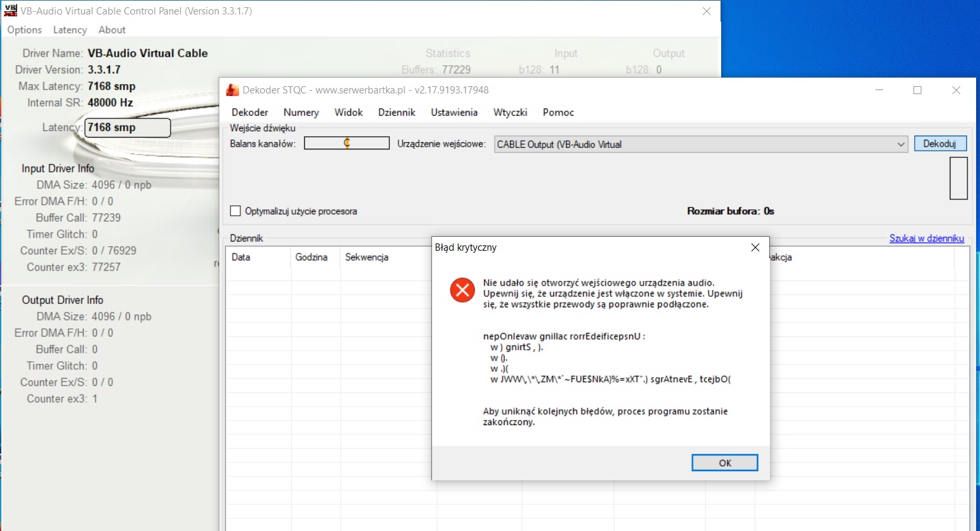This screenshot has height=531, width=980.
Task: Click Driver Version value 3.3.1.7
Action: pyautogui.click(x=104, y=70)
